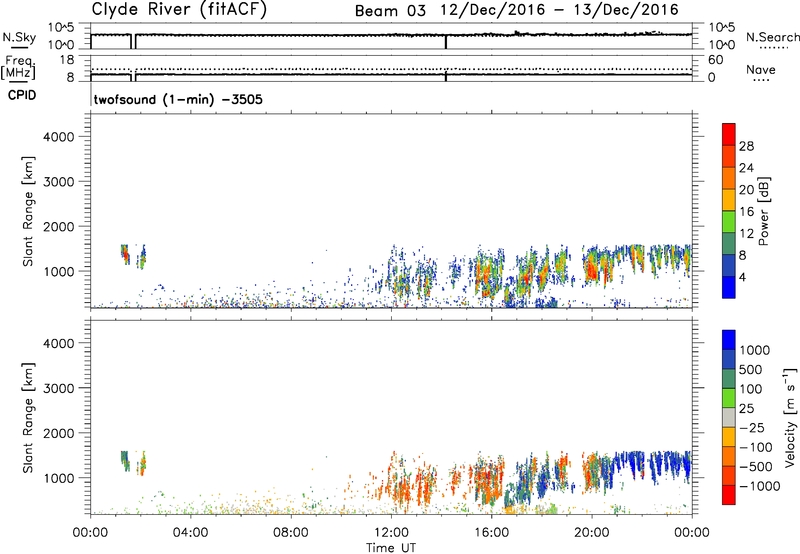Click the '1000' value on the Velocity color bar
Image resolution: width=800 pixels, height=554 pixels.
click(x=755, y=350)
